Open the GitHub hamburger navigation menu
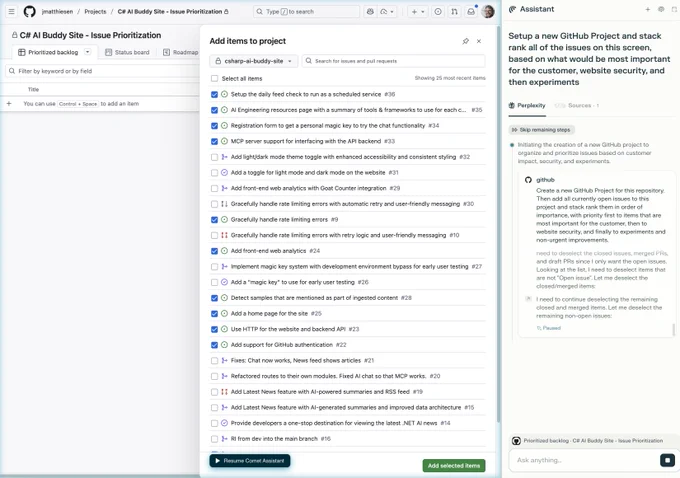The height and width of the screenshot is (478, 680). pyautogui.click(x=12, y=12)
